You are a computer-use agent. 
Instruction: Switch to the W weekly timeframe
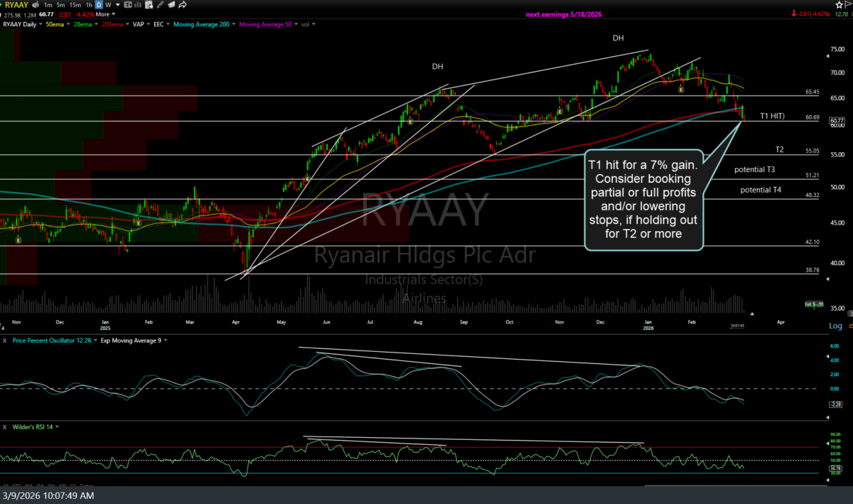[x=108, y=5]
